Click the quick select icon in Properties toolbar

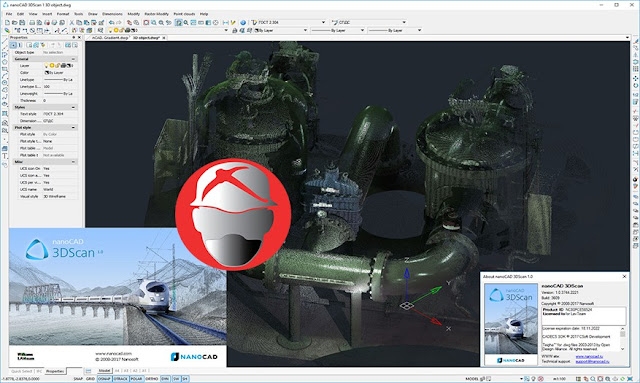tap(43, 45)
